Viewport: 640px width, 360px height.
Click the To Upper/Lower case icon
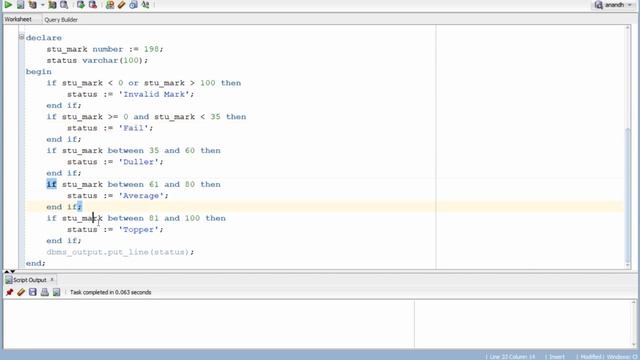click(x=145, y=5)
